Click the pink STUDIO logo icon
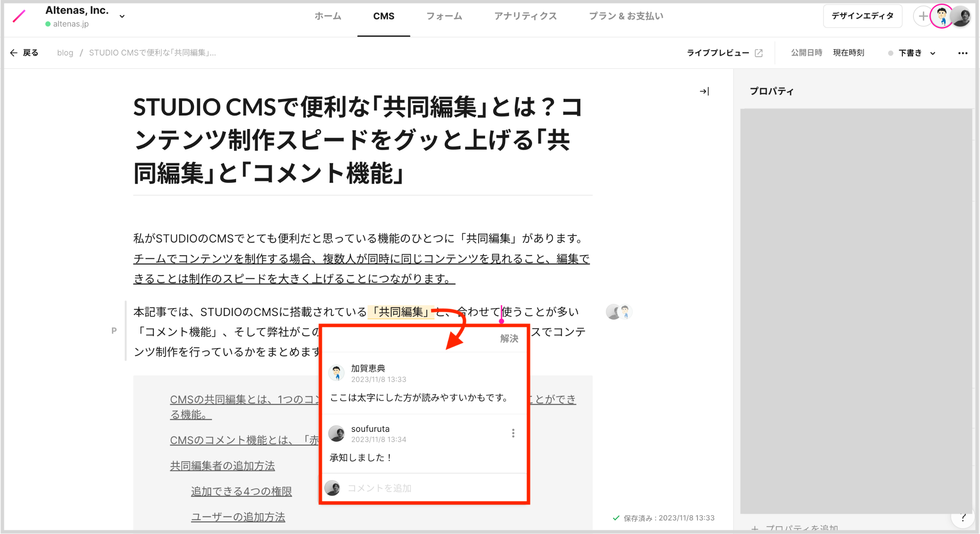This screenshot has height=534, width=980. (19, 16)
